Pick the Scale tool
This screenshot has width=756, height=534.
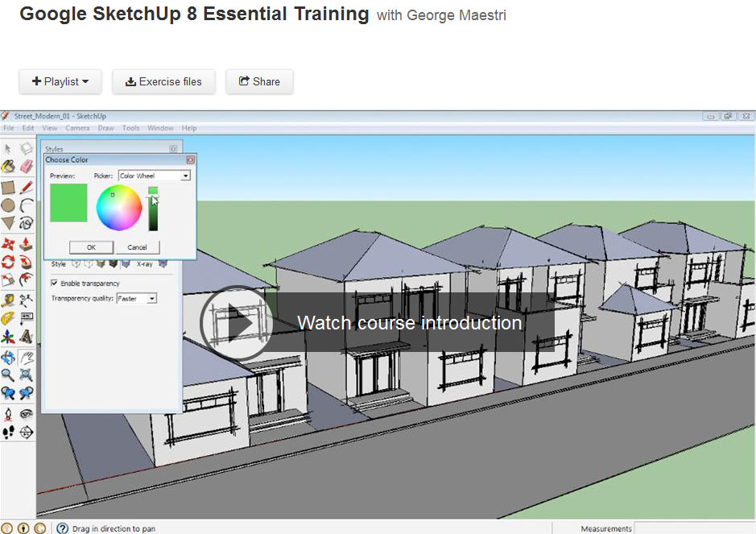point(8,279)
